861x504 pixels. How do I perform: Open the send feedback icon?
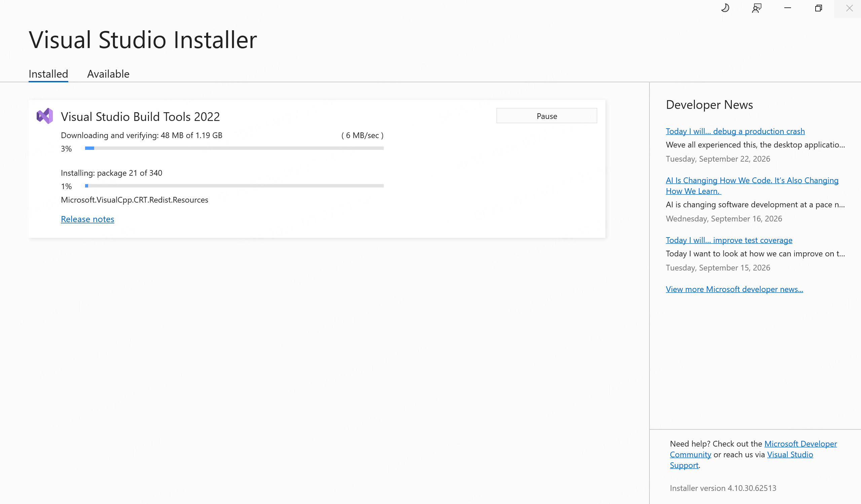[757, 8]
